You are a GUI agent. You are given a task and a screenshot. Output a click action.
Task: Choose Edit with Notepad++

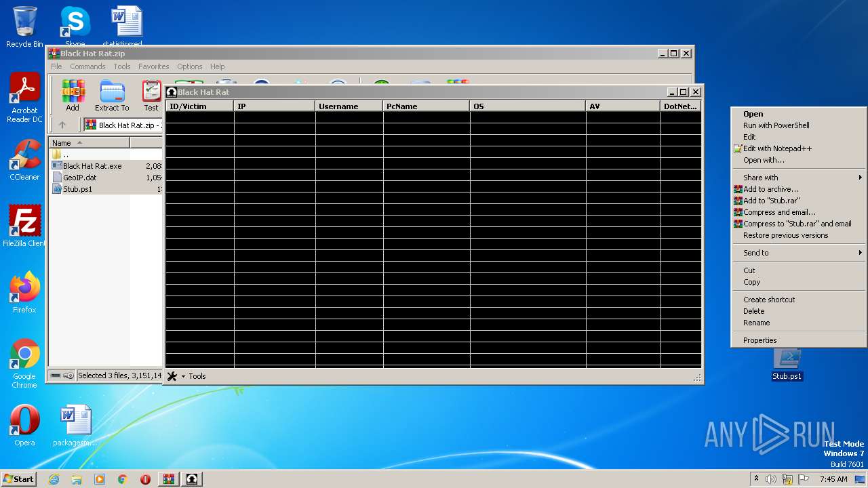point(798,148)
